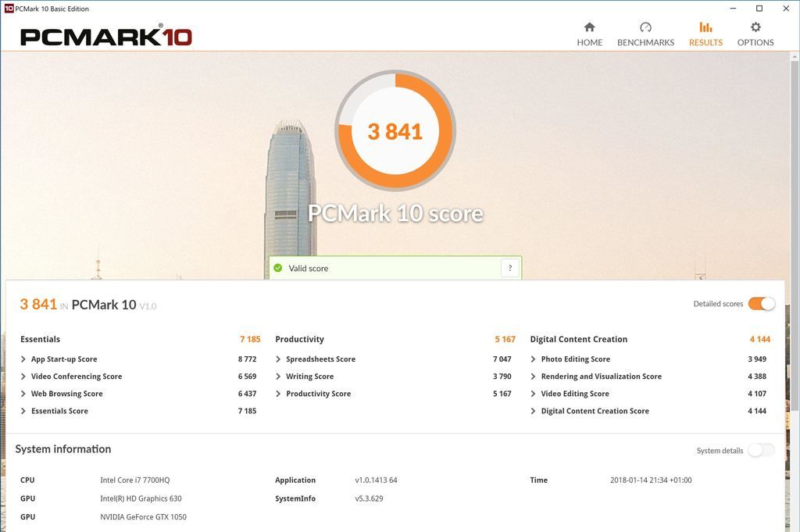Open the HOME tab
The height and width of the screenshot is (532, 800).
[589, 34]
